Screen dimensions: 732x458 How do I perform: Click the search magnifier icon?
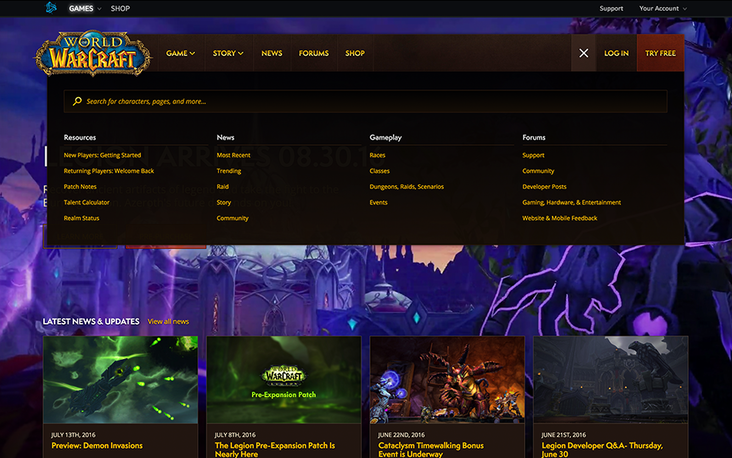point(77,101)
